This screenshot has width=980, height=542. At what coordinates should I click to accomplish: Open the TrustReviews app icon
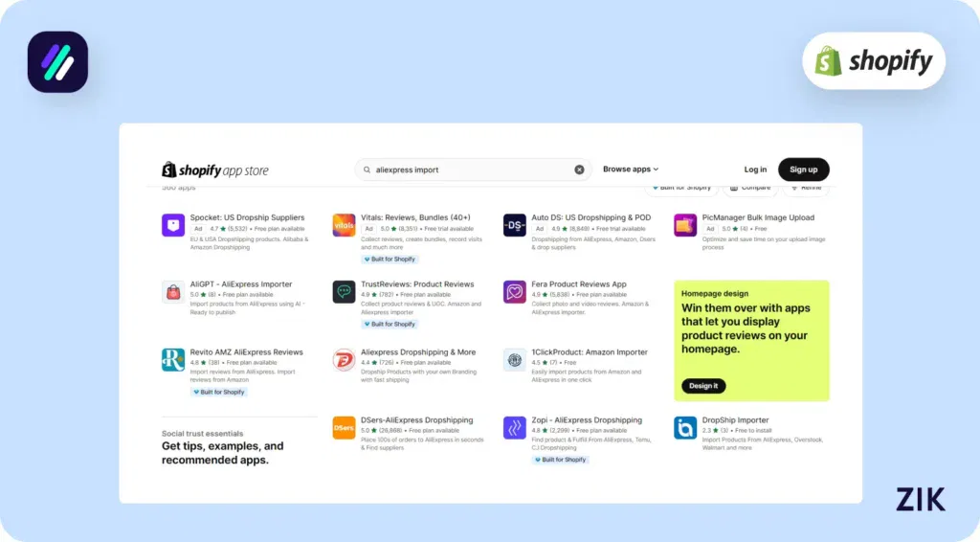tap(344, 292)
